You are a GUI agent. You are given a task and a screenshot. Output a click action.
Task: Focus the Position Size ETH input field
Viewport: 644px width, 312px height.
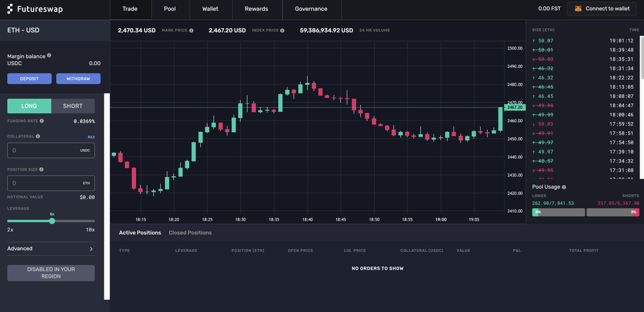(51, 183)
